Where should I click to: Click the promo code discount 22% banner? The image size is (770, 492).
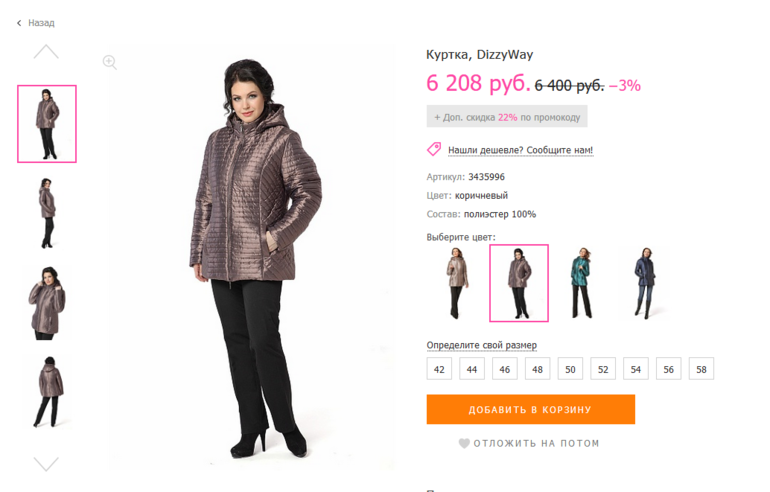click(x=507, y=117)
